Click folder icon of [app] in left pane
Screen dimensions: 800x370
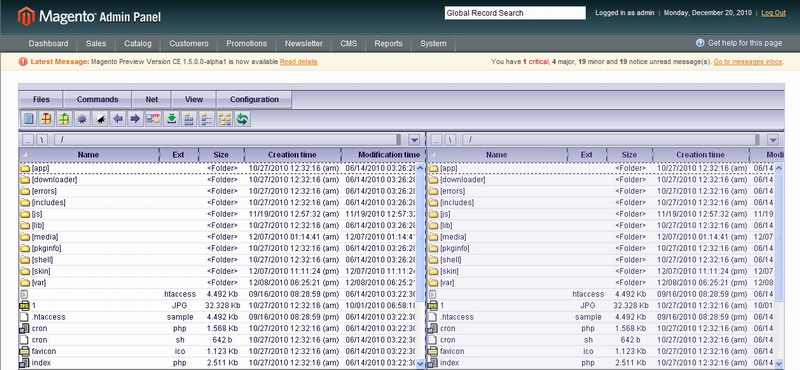tap(25, 168)
